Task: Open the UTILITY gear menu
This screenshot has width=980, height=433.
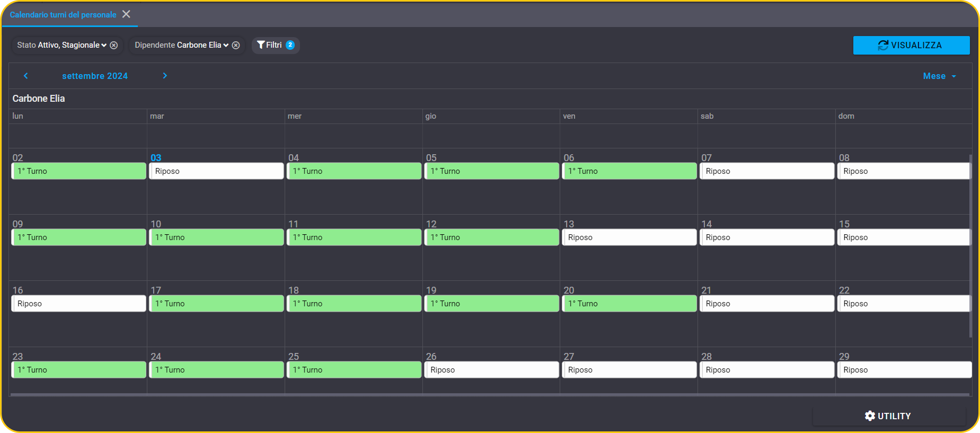Action: click(x=889, y=416)
